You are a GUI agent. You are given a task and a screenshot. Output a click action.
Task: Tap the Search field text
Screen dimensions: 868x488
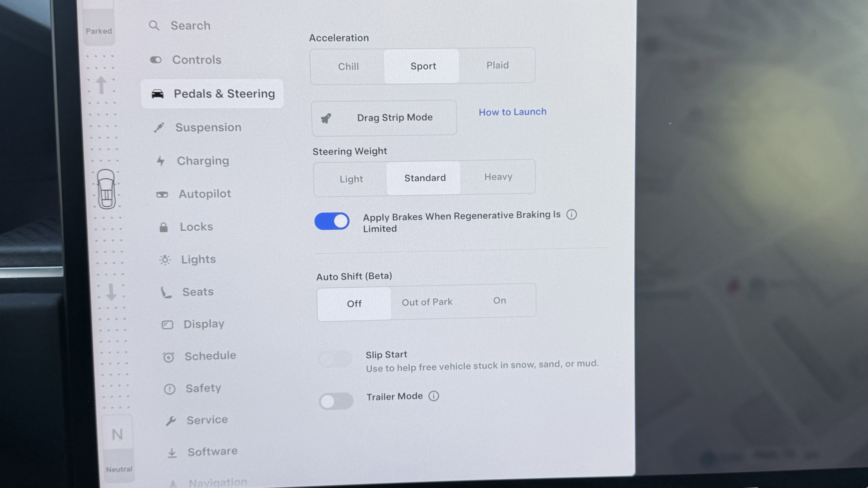(x=190, y=26)
